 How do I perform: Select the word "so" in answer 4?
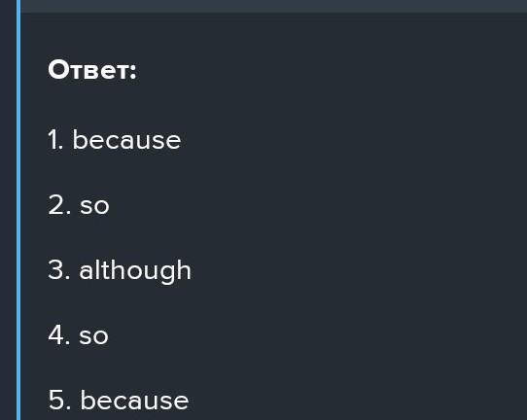point(93,336)
